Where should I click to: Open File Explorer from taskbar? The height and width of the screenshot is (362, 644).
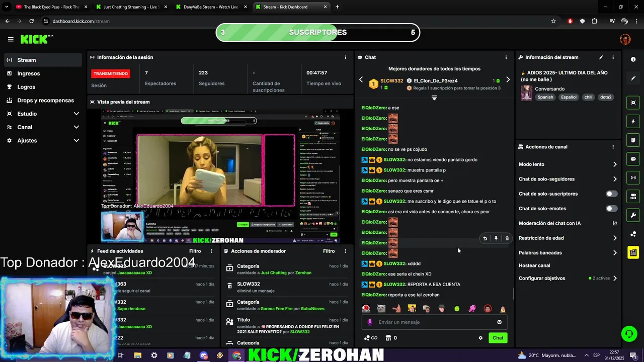click(137, 355)
